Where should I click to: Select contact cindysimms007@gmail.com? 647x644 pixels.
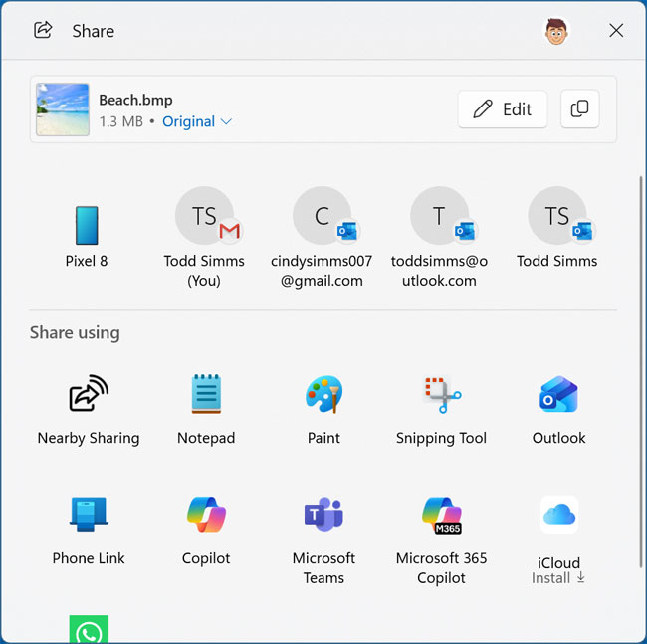pos(322,216)
